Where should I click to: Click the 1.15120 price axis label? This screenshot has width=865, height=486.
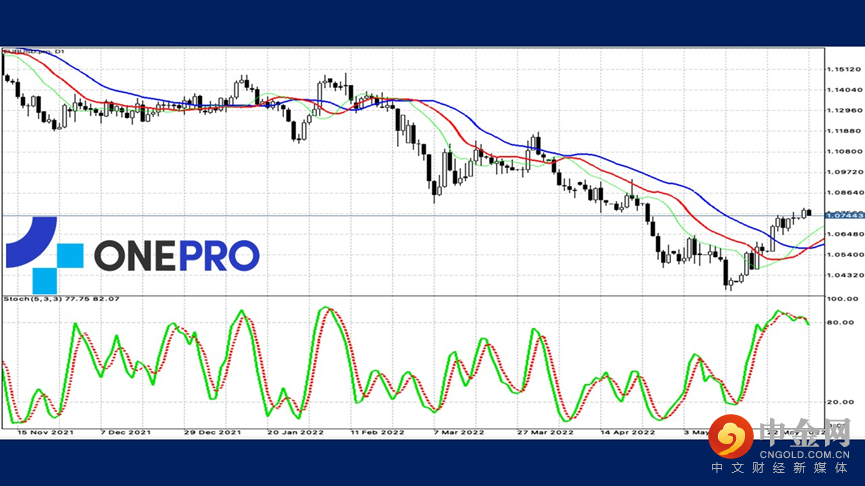[x=844, y=70]
